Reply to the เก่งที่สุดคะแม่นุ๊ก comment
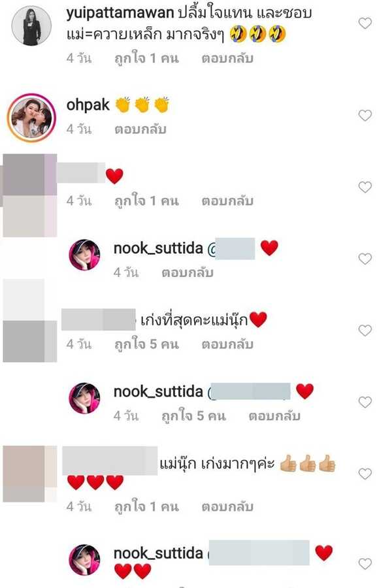This screenshot has width=392, height=588. pyautogui.click(x=227, y=344)
